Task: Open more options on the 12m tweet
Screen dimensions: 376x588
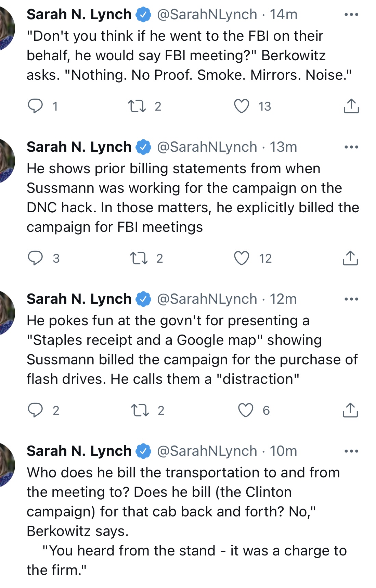Action: 351,299
